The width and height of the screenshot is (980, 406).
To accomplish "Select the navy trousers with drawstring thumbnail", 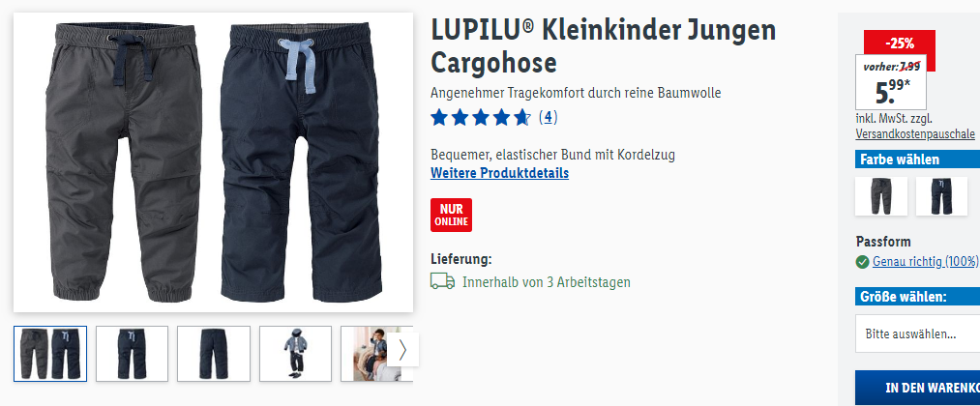I will tap(132, 354).
